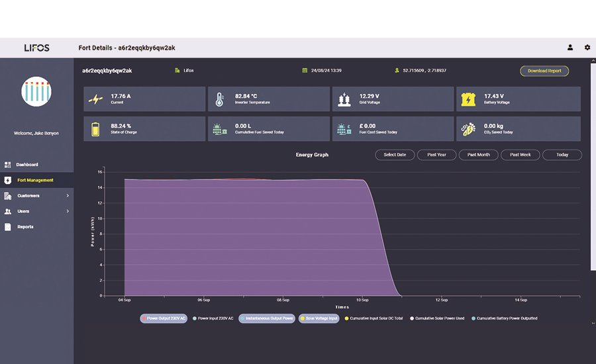Toggle Solar Voltage Input legend series
The height and width of the screenshot is (364, 596).
pyautogui.click(x=319, y=318)
